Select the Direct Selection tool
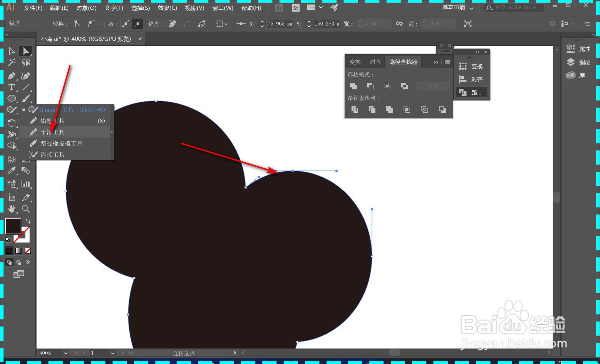The width and height of the screenshot is (600, 364). [x=25, y=51]
